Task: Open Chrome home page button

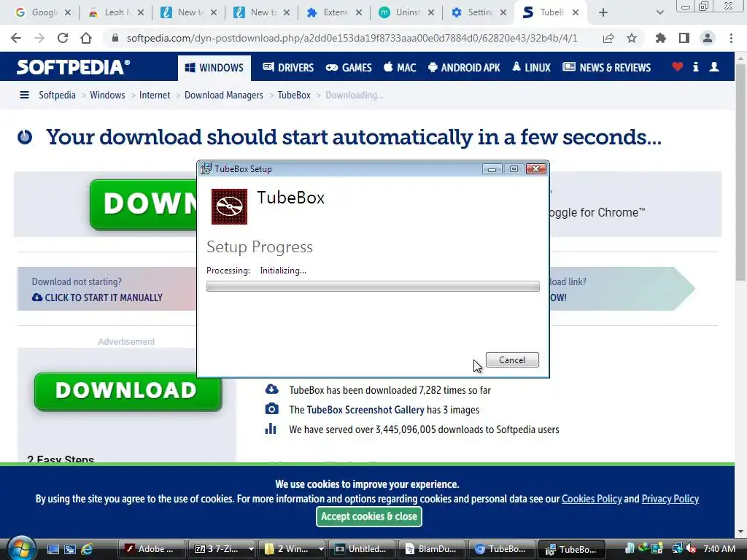Action: tap(86, 38)
